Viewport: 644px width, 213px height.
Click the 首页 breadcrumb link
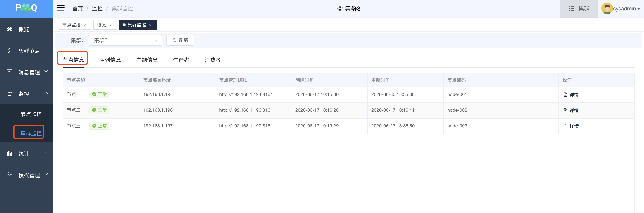pyautogui.click(x=78, y=8)
